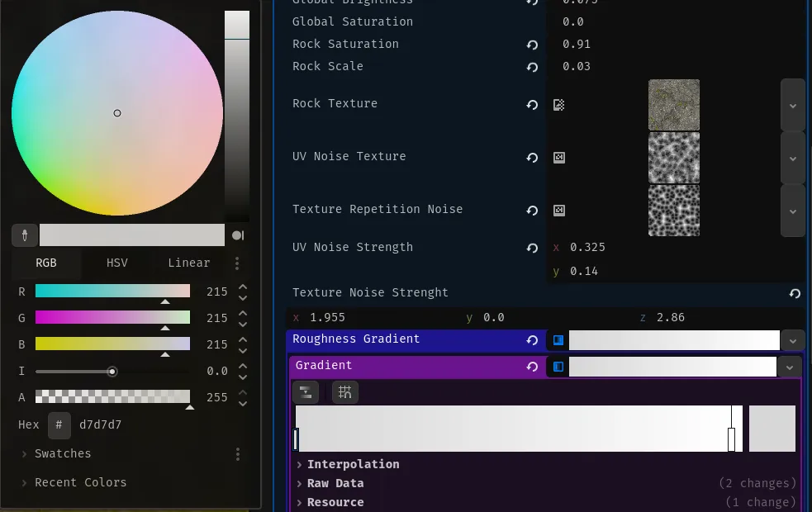
Task: Click the picker shape icon beside color preview
Action: click(238, 235)
